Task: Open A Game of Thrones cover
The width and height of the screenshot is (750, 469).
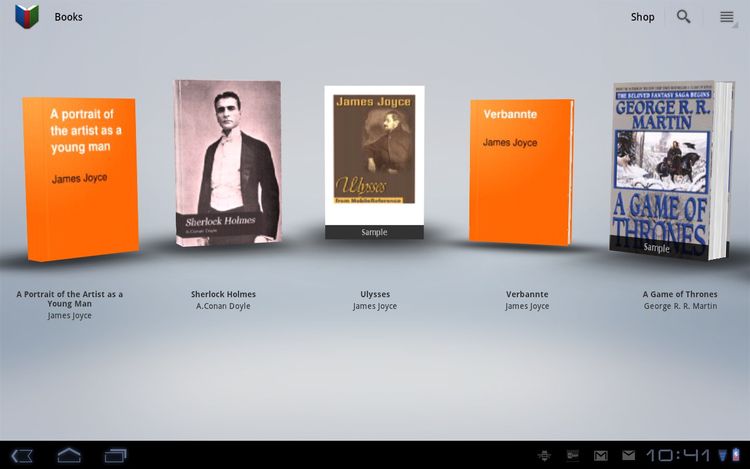Action: (x=661, y=168)
